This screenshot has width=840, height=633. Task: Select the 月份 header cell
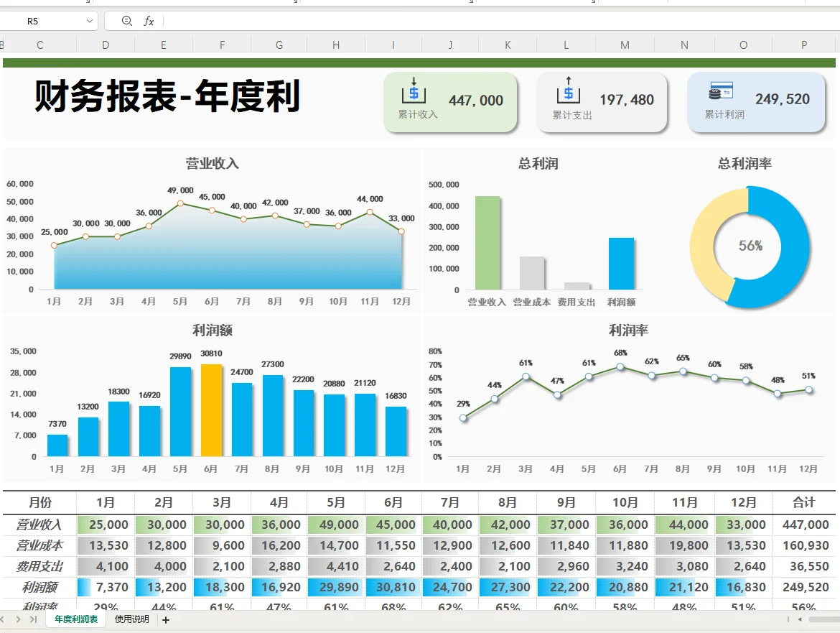point(40,503)
